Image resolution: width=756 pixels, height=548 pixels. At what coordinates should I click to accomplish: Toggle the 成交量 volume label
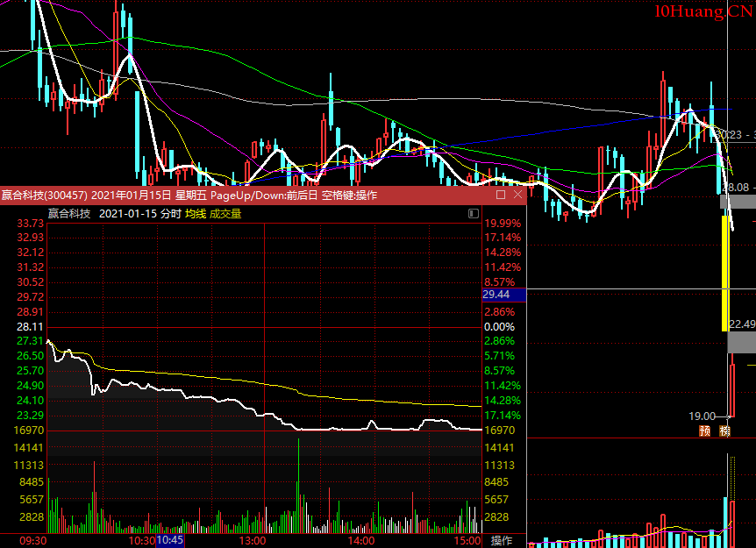click(225, 213)
